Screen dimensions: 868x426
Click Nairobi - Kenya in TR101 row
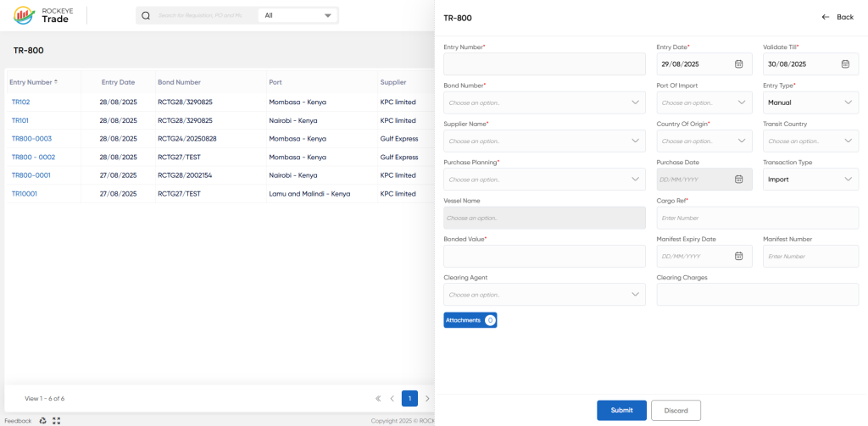click(292, 120)
